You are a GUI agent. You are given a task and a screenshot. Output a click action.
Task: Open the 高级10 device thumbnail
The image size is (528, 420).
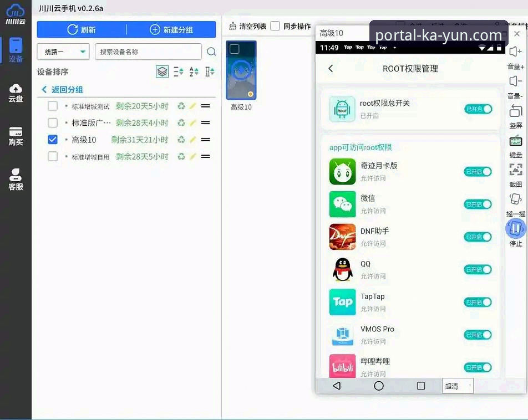pyautogui.click(x=241, y=70)
